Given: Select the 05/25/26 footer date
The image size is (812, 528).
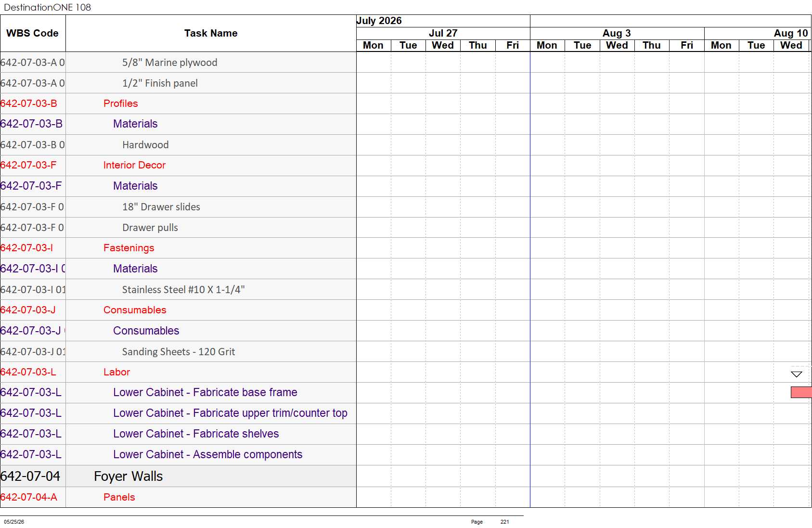Looking at the screenshot, I should (x=14, y=522).
